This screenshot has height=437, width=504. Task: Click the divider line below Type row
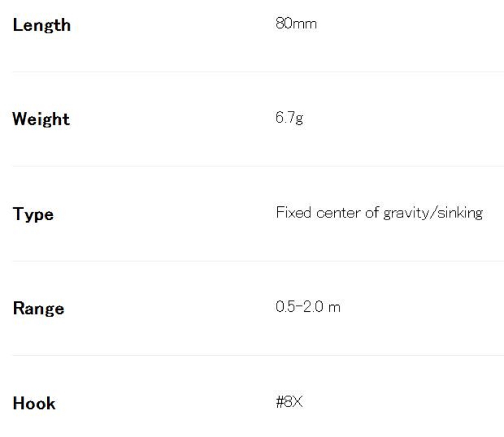[x=252, y=261]
